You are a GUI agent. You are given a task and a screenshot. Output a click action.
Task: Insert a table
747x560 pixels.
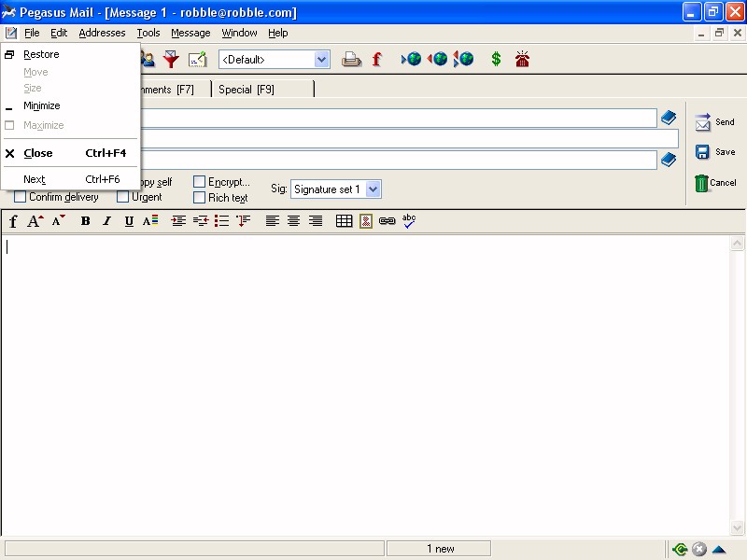click(x=344, y=221)
